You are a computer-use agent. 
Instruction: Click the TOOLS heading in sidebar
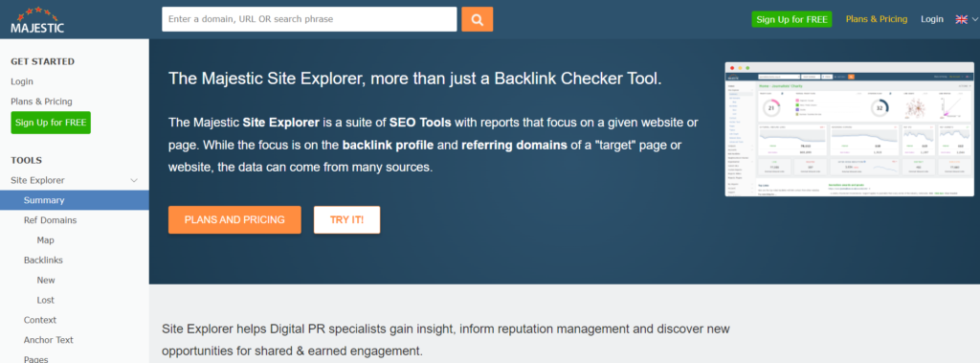click(x=26, y=160)
